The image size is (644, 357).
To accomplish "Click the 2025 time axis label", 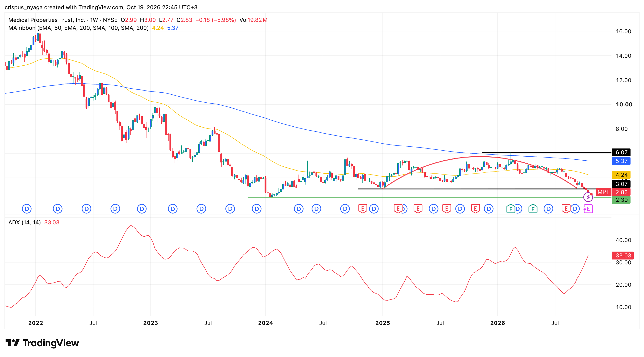I will (383, 323).
